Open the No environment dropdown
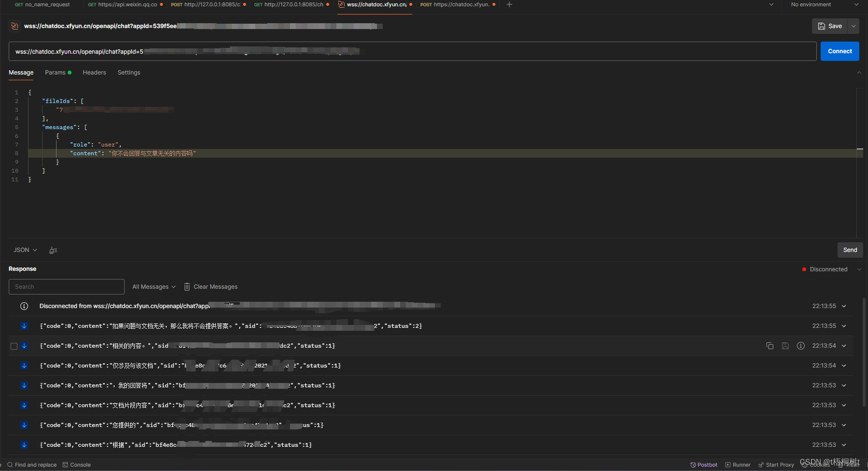This screenshot has height=471, width=868. pyautogui.click(x=825, y=4)
